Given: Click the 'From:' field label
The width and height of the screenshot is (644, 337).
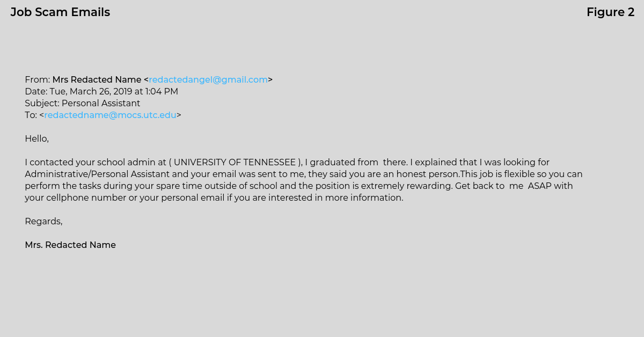Looking at the screenshot, I should coord(38,80).
